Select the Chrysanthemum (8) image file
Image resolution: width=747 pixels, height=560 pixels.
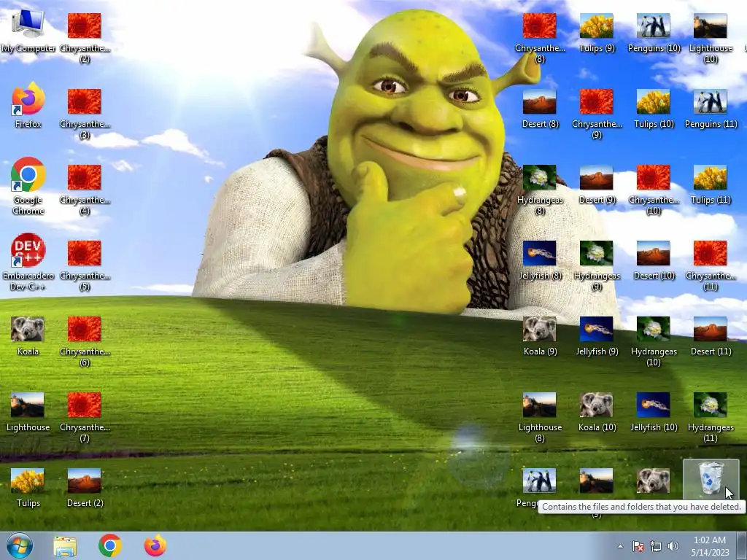pyautogui.click(x=539, y=38)
